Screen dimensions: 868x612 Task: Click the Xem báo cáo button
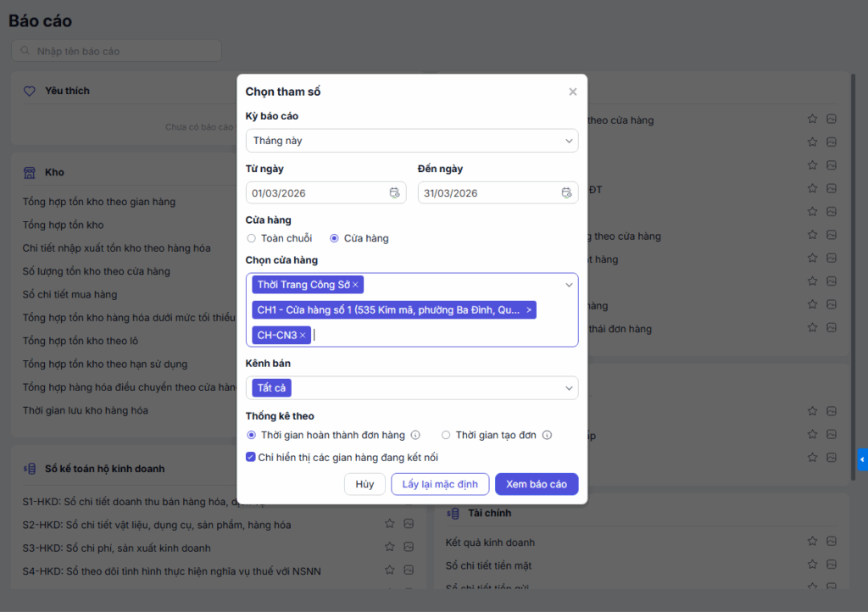coord(536,484)
